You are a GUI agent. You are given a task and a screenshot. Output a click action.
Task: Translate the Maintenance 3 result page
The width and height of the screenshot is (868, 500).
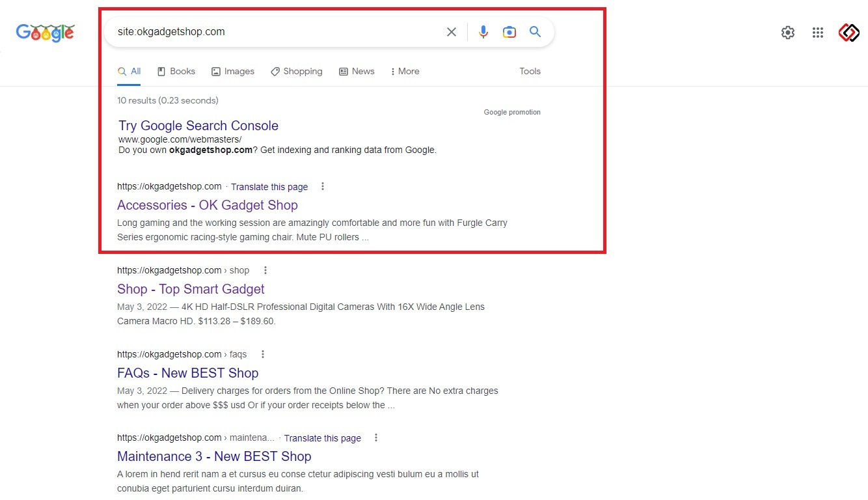(x=323, y=438)
